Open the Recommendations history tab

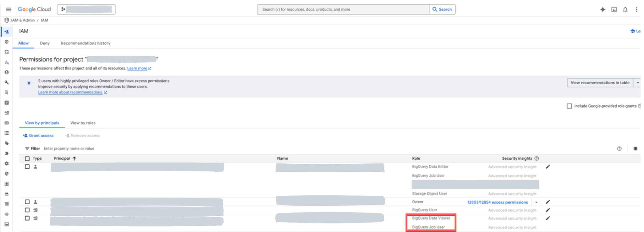click(x=86, y=43)
